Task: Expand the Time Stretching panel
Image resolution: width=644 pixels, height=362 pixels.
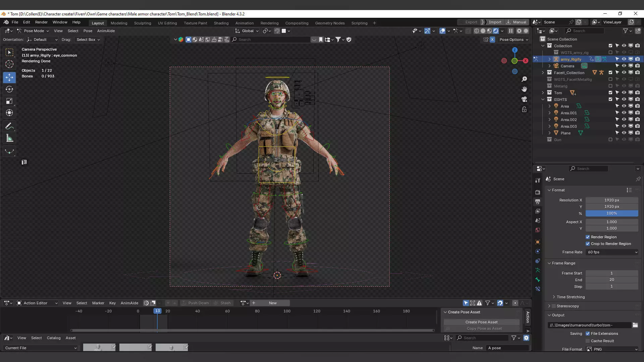Action: coord(570,297)
